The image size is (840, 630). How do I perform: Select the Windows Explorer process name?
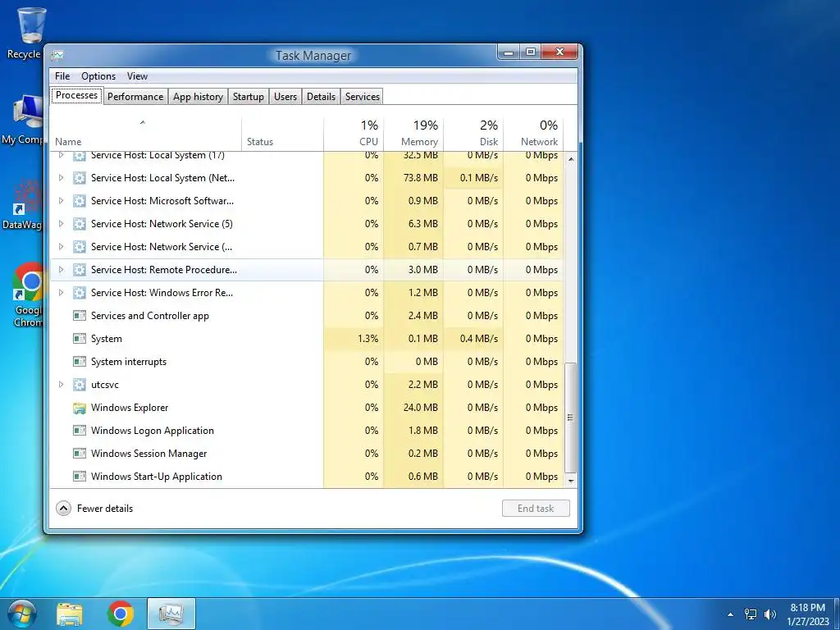pos(130,408)
